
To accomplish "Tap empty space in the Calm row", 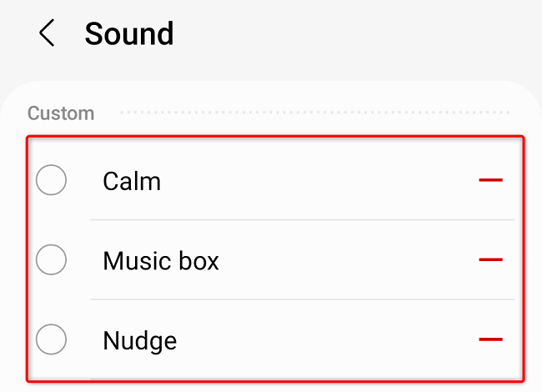I will [x=317, y=180].
